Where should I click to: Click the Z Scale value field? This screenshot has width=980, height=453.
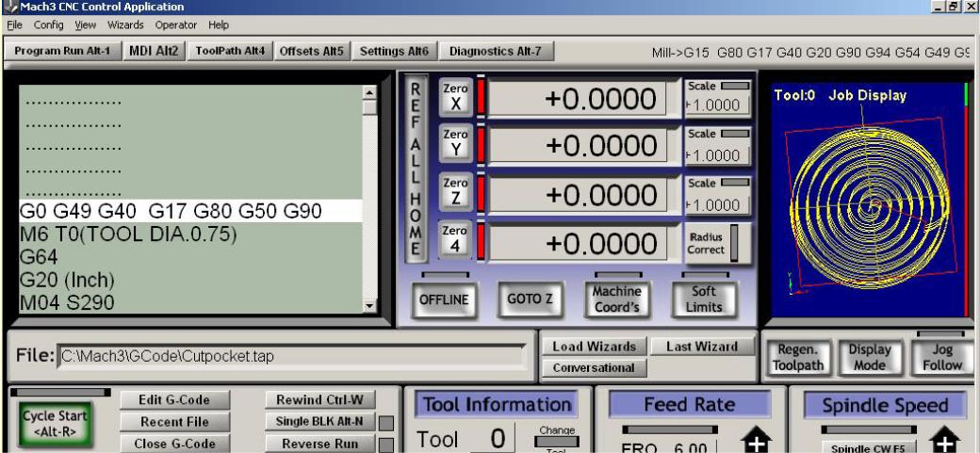click(x=717, y=205)
